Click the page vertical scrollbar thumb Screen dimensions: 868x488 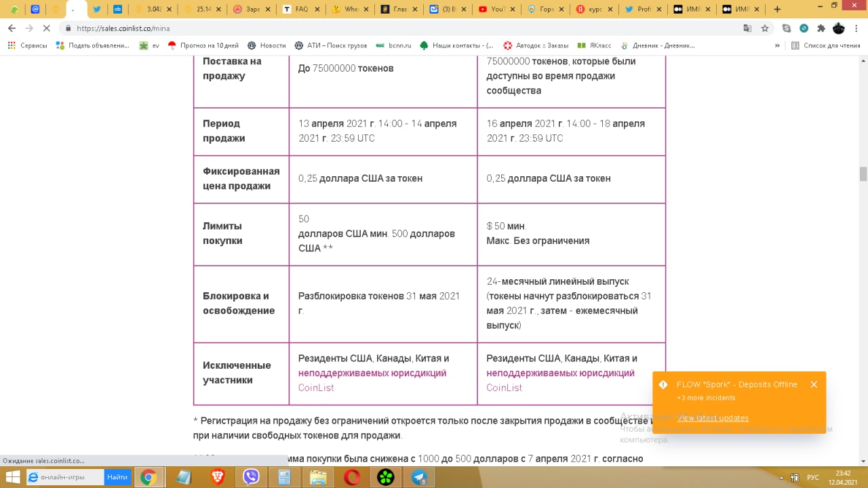(863, 174)
